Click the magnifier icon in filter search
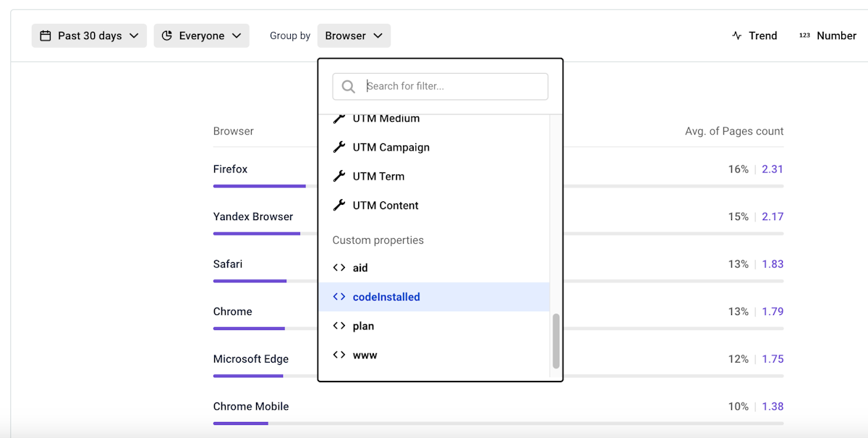 349,87
